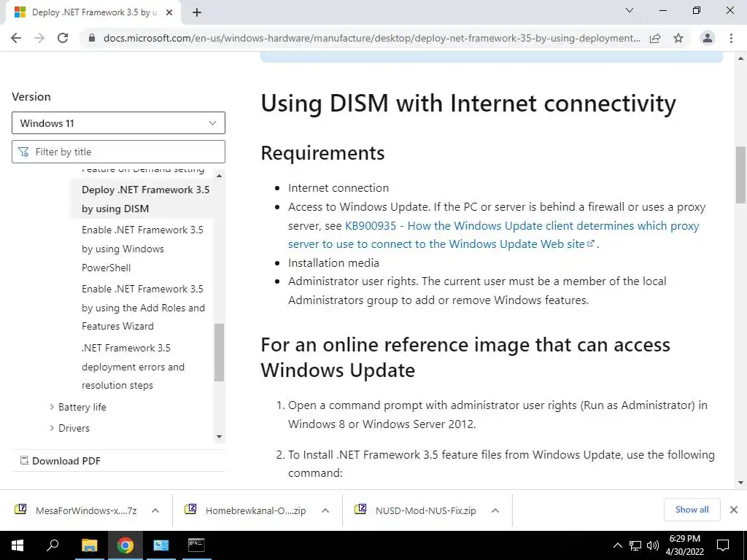Expand MesaForWindows download options chevron

(x=155, y=510)
